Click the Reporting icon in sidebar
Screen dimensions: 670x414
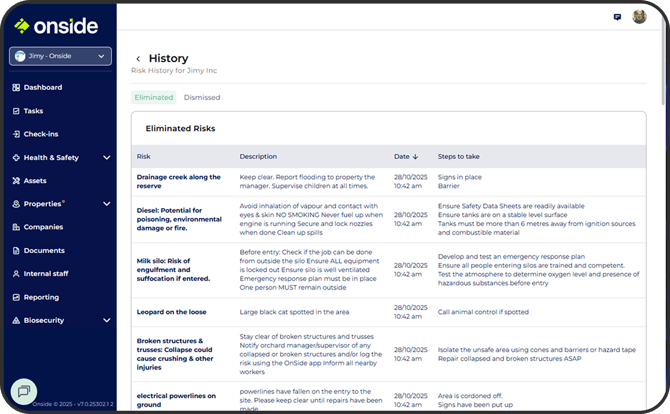click(x=16, y=297)
